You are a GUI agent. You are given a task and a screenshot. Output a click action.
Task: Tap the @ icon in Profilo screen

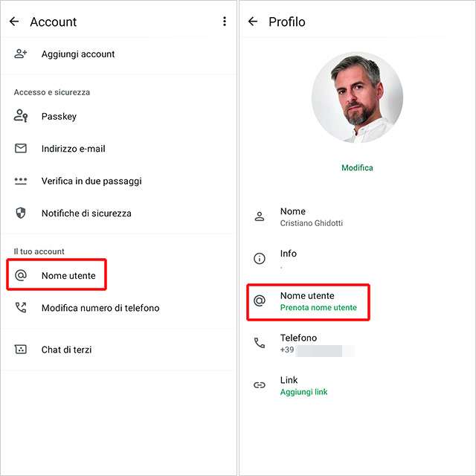point(260,300)
